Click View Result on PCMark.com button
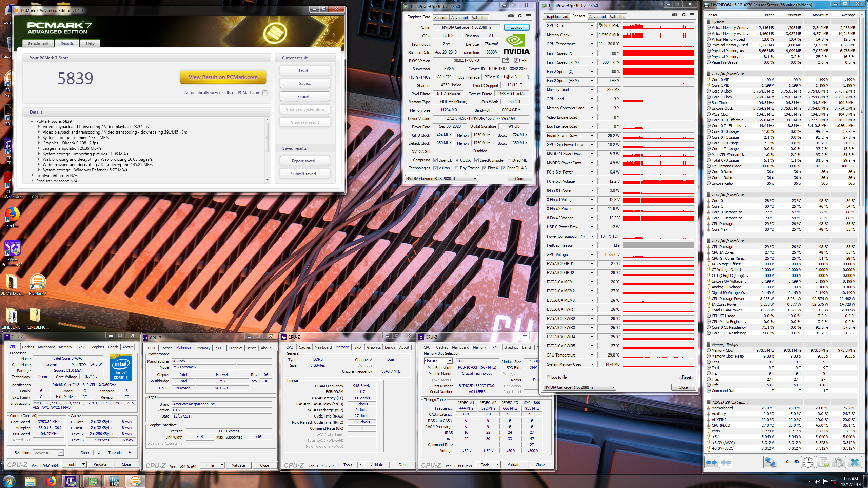 click(223, 77)
